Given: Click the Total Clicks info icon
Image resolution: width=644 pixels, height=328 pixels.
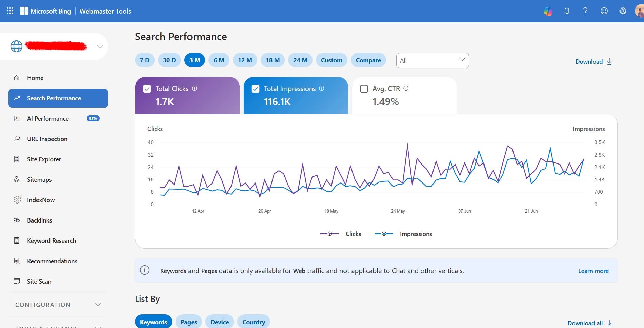Looking at the screenshot, I should pyautogui.click(x=194, y=88).
